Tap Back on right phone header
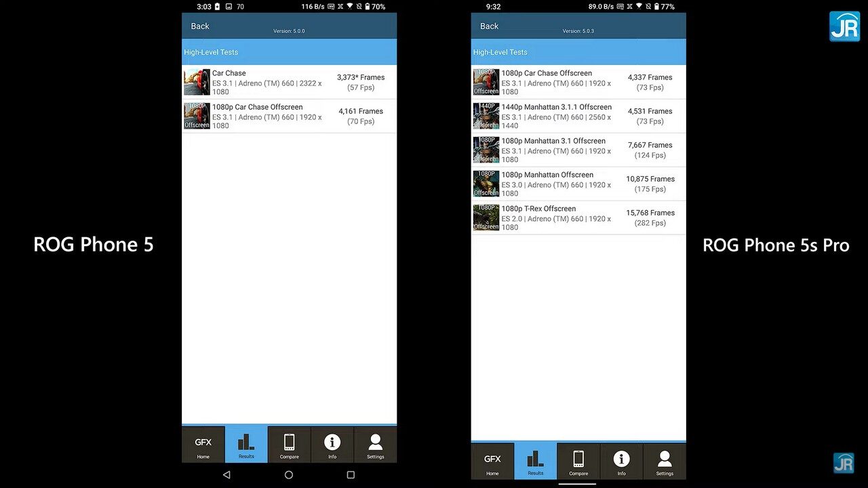 click(x=489, y=26)
